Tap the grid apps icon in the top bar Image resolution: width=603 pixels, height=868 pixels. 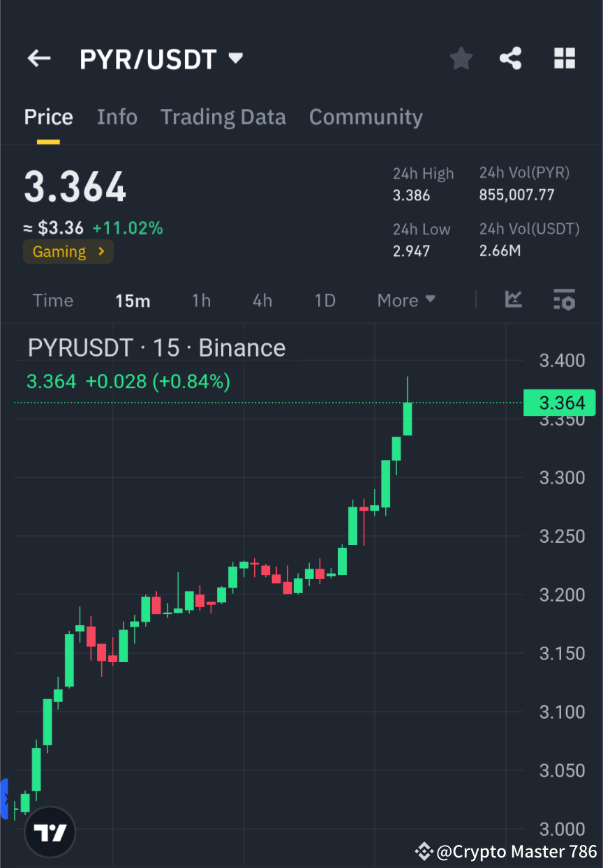(x=564, y=59)
